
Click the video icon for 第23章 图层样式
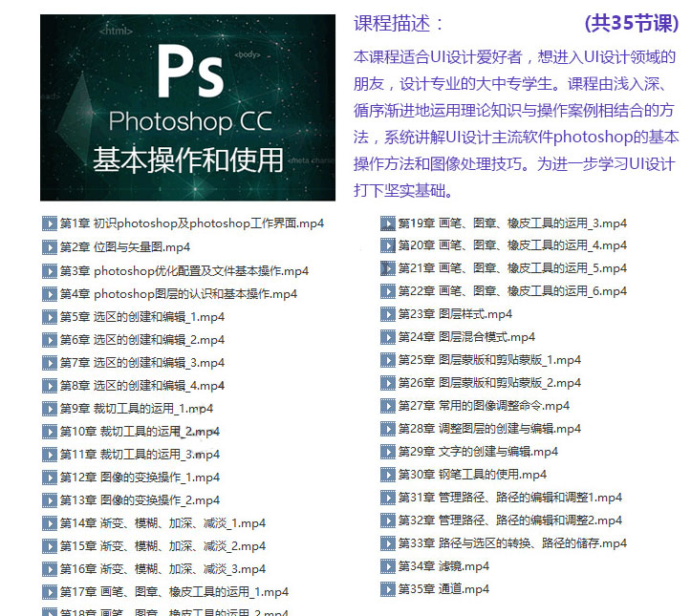(388, 314)
